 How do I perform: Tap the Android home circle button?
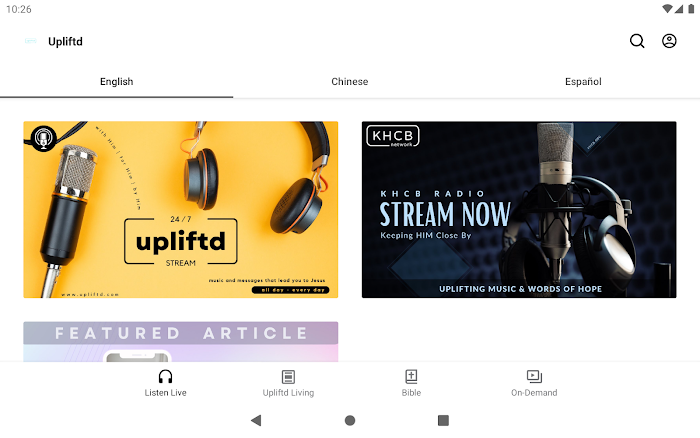tap(350, 420)
